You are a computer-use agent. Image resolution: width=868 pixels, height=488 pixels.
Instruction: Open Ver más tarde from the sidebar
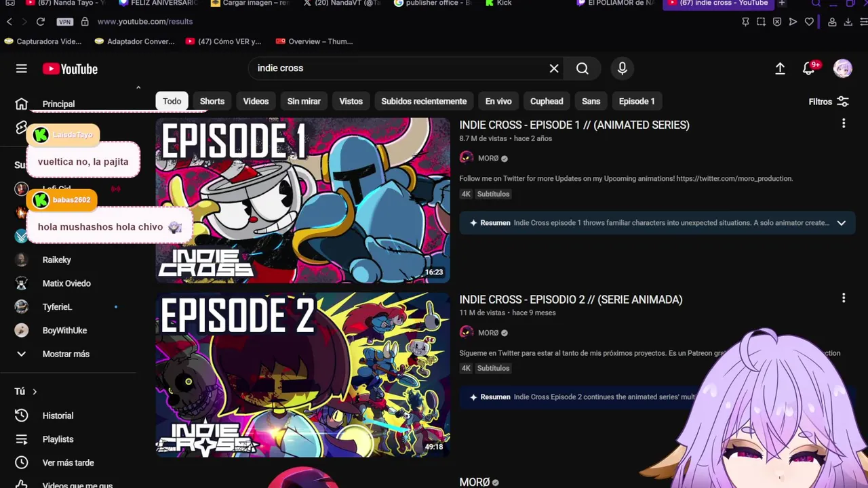[68, 463]
